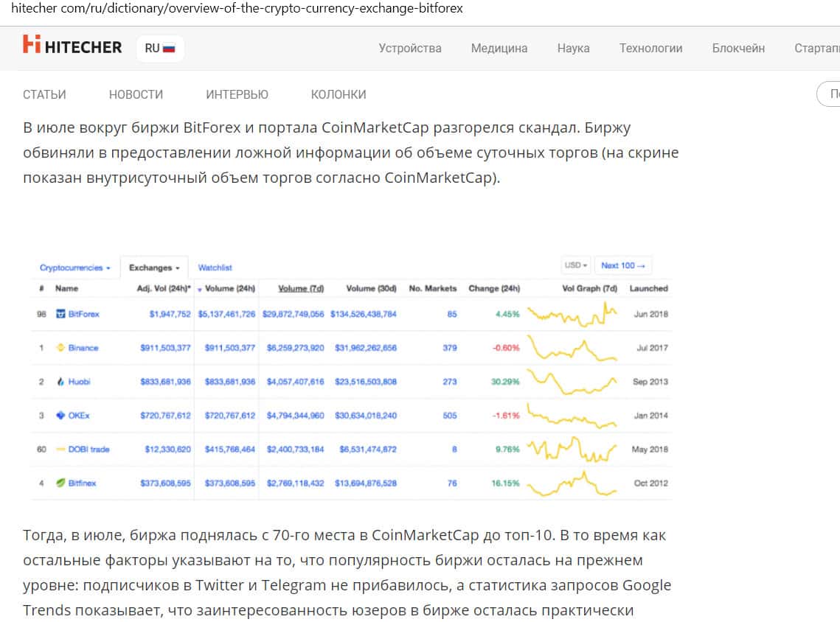Open the Exchanges dropdown tab

[154, 268]
